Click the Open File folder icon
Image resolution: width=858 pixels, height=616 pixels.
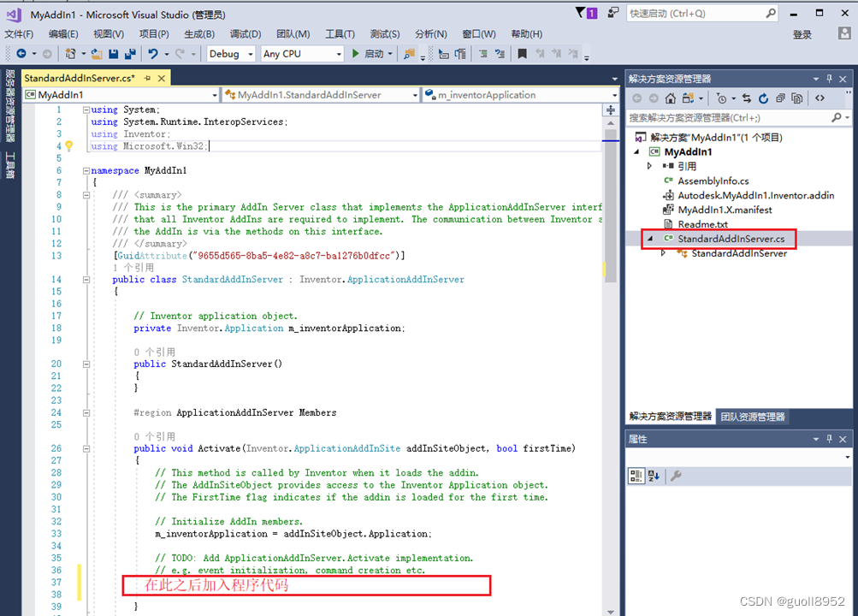[97, 54]
